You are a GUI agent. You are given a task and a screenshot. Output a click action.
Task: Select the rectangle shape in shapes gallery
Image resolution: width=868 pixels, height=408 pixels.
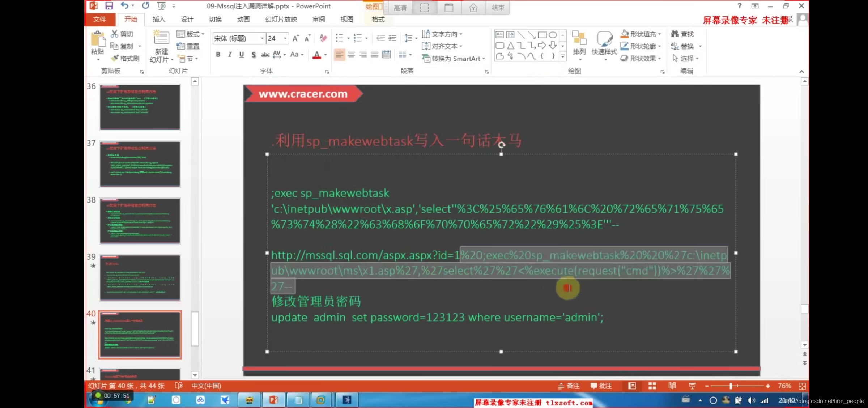coord(542,35)
